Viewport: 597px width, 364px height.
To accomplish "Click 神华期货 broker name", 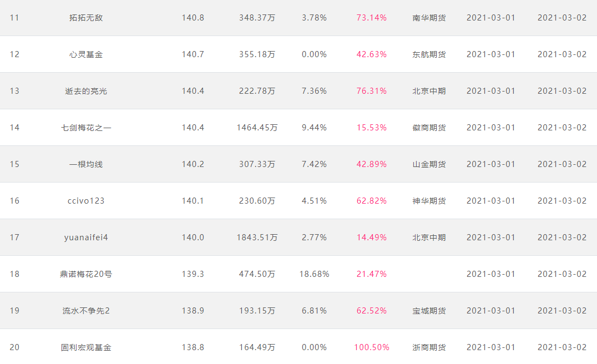I will point(429,201).
